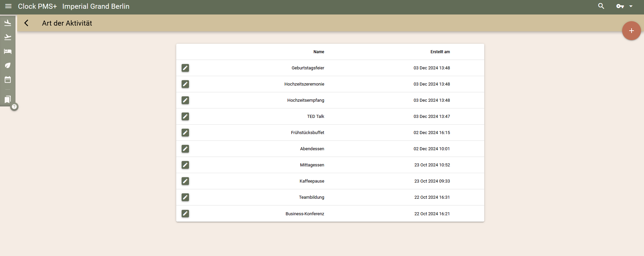Click the date 23 Oct 2024 10:52
This screenshot has height=256, width=644.
[432, 165]
